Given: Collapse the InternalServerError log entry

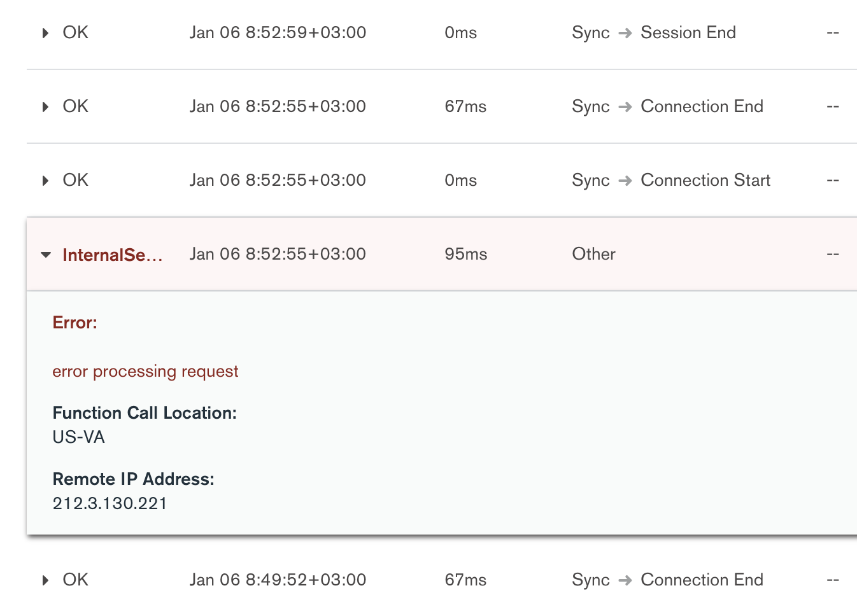Looking at the screenshot, I should pos(46,255).
